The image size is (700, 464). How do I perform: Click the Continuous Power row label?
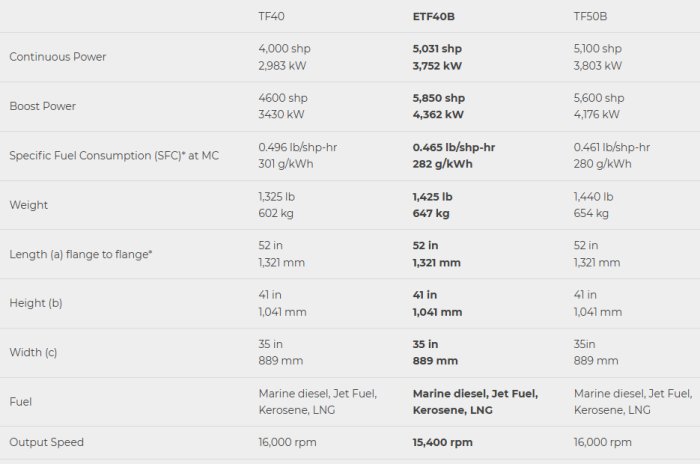point(58,57)
